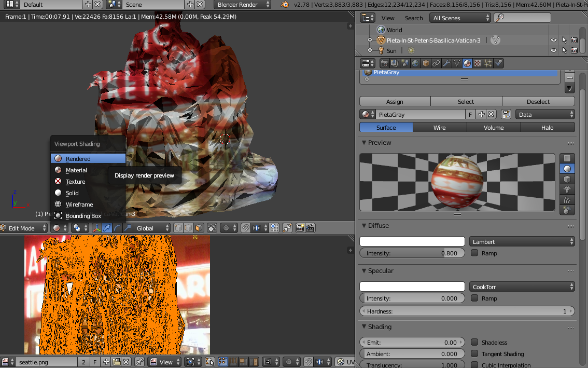Switch to face select mode
This screenshot has width=588, height=368.
point(199,228)
